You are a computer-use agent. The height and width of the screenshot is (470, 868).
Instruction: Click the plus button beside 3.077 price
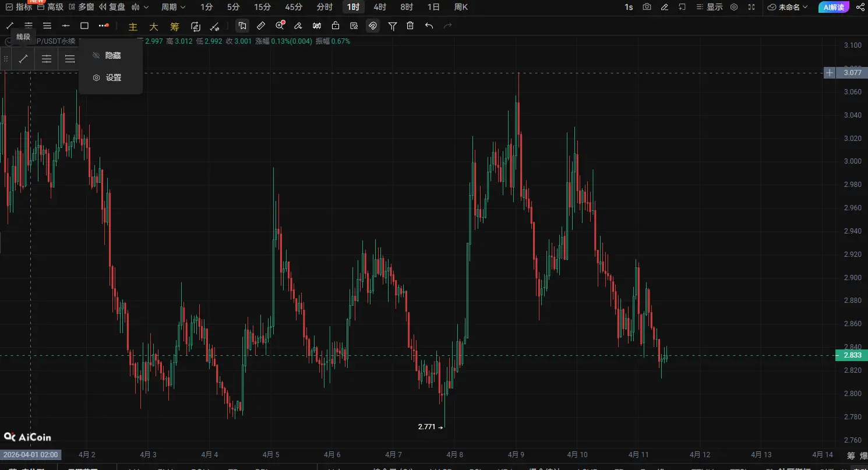pyautogui.click(x=830, y=73)
